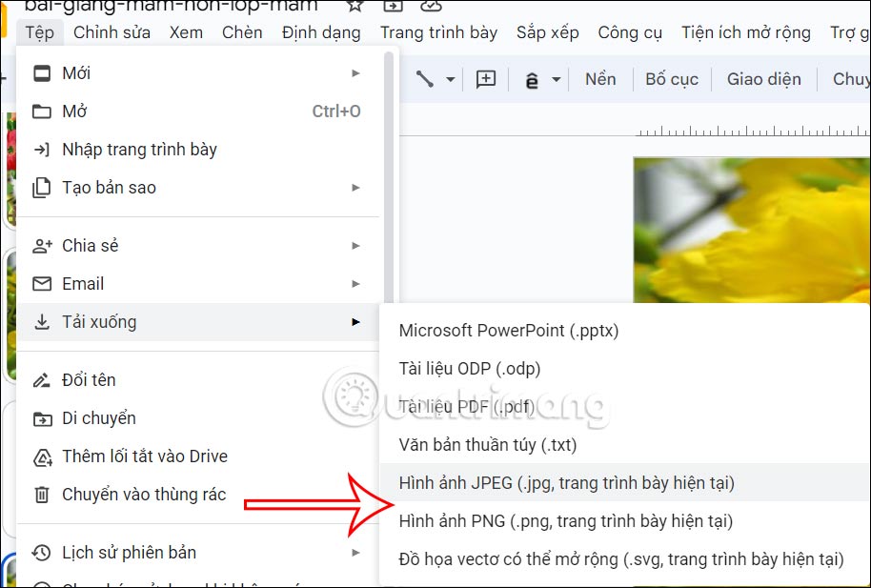Check the cloud document save status icon

(x=431, y=8)
